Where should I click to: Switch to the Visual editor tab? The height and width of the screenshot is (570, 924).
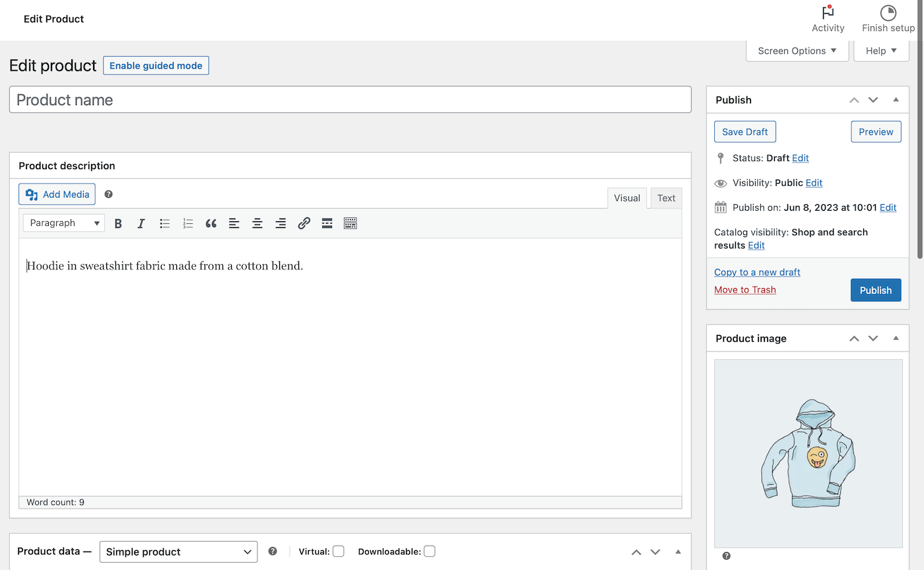[626, 198]
